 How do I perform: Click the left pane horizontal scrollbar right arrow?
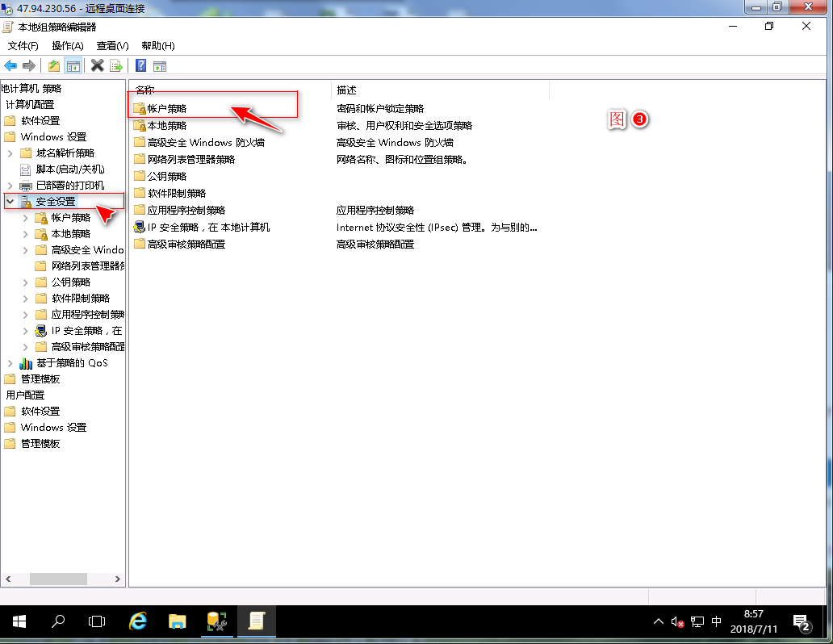[119, 579]
